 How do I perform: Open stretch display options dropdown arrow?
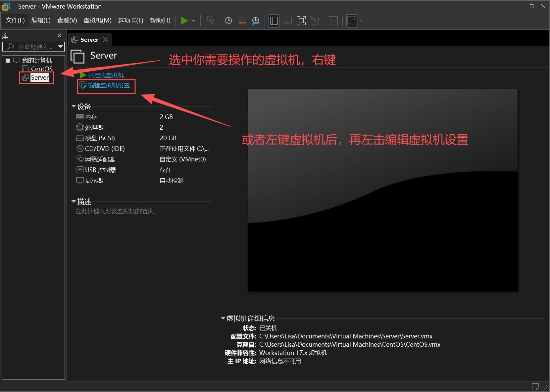[x=361, y=21]
